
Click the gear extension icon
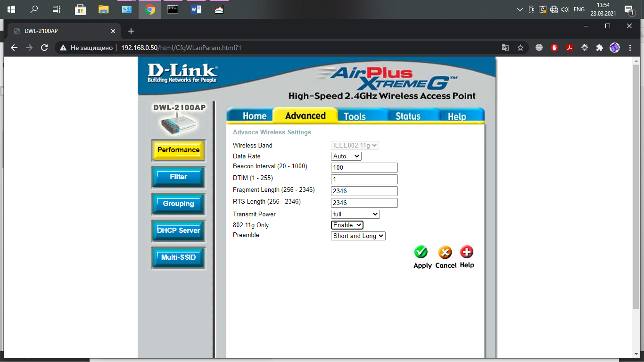[585, 48]
